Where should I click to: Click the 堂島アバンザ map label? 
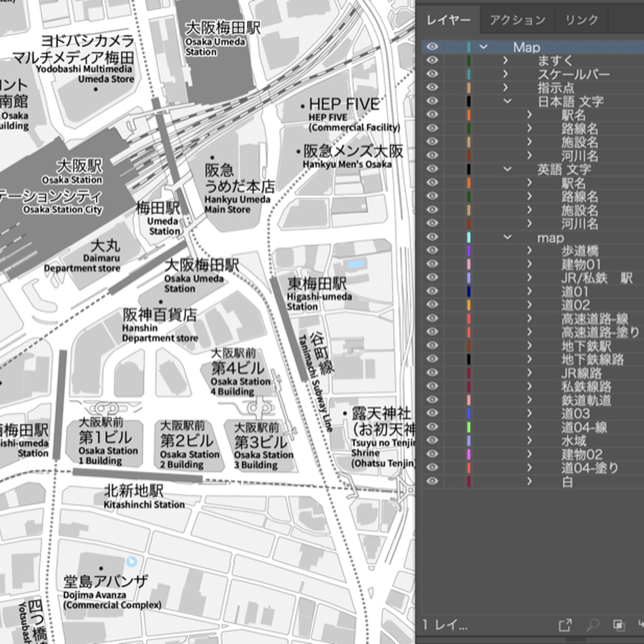(x=106, y=582)
